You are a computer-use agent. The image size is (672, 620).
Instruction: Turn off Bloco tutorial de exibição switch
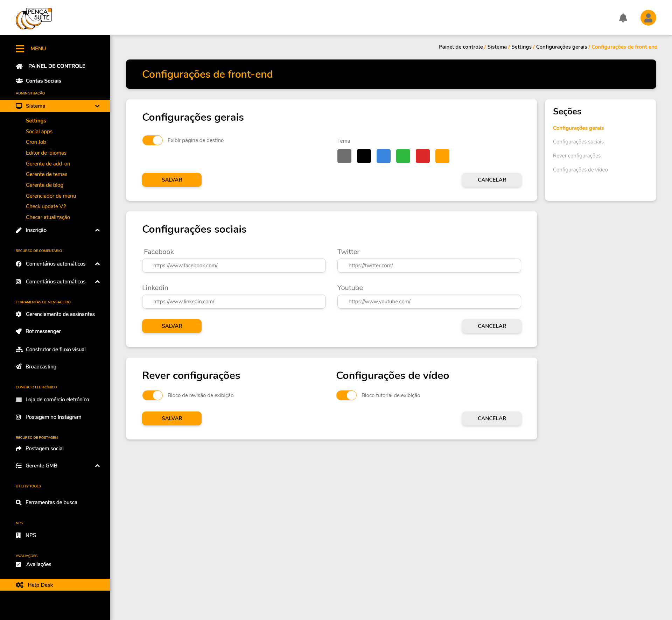coord(346,395)
